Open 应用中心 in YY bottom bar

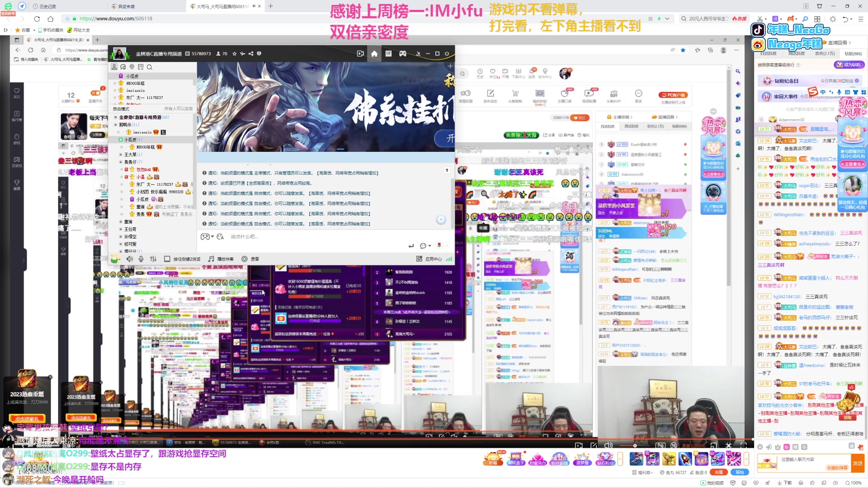[x=429, y=259]
